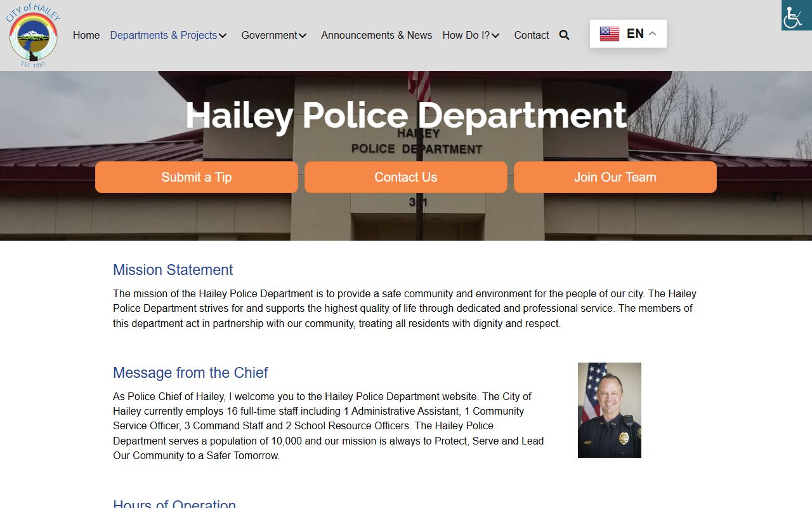Viewport: 812px width, 508px height.
Task: Go to the Home page
Action: [x=86, y=35]
